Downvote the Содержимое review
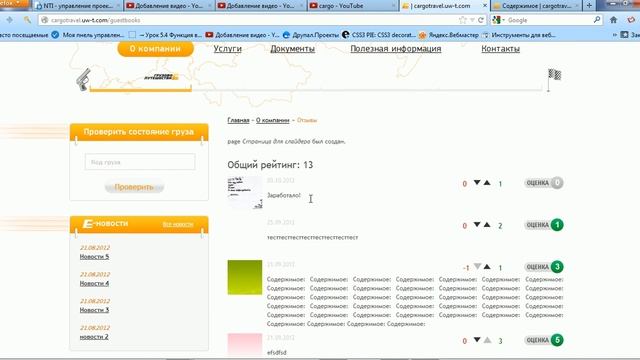This screenshot has width=640, height=360. (477, 267)
